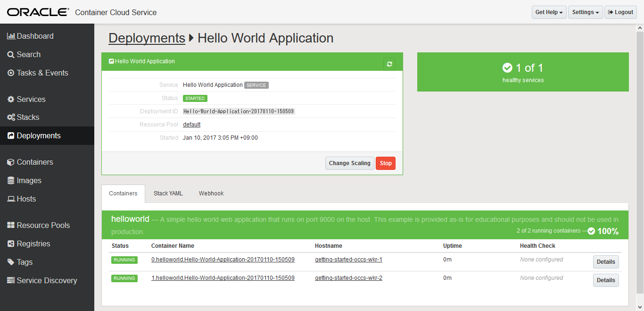
Task: Click the Registries share icon
Action: coord(11,244)
